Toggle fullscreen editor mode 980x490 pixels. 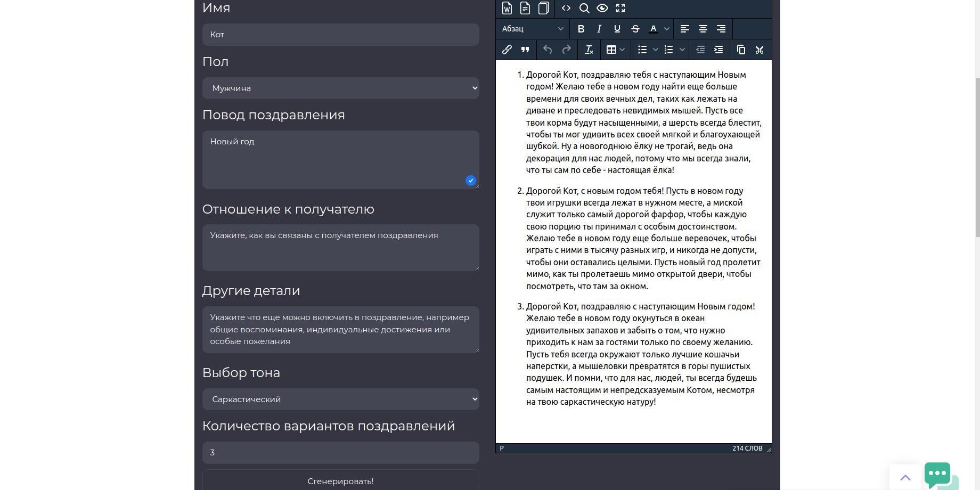click(x=620, y=8)
